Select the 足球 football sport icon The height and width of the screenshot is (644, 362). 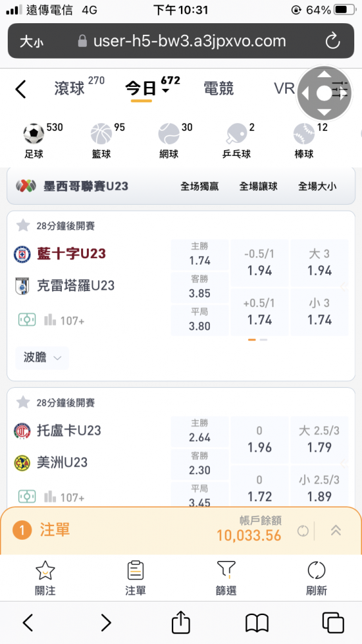pos(33,135)
